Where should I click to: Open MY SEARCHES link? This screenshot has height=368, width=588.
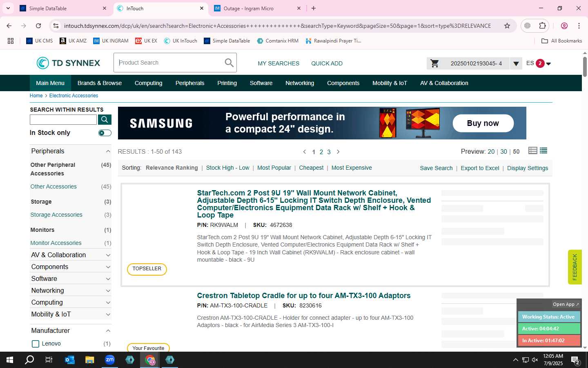278,63
